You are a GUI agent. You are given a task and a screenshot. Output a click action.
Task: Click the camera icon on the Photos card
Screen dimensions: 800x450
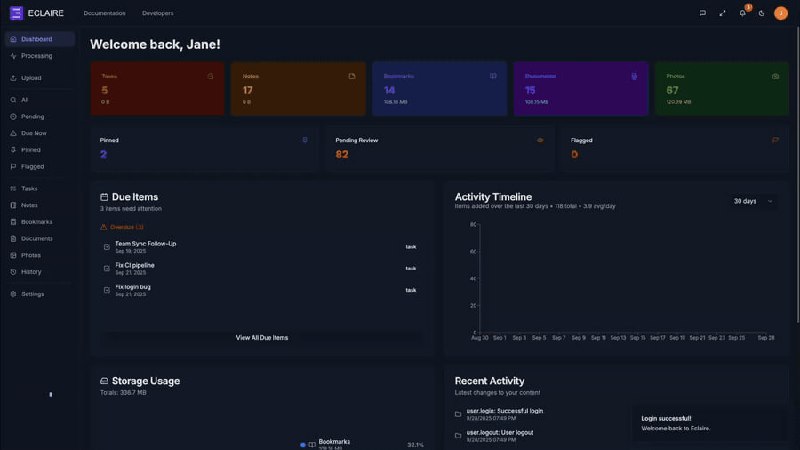tap(775, 76)
